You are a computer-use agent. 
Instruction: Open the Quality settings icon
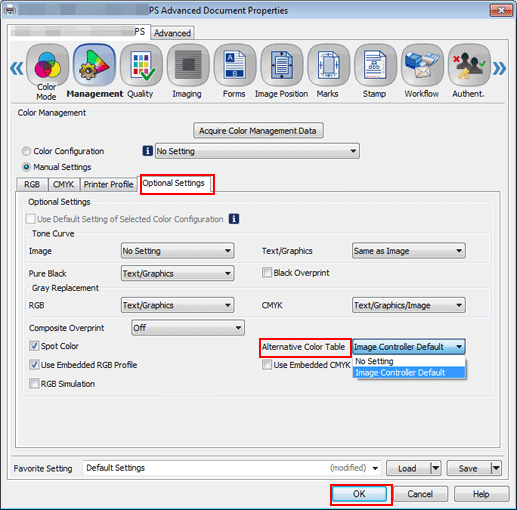point(141,65)
